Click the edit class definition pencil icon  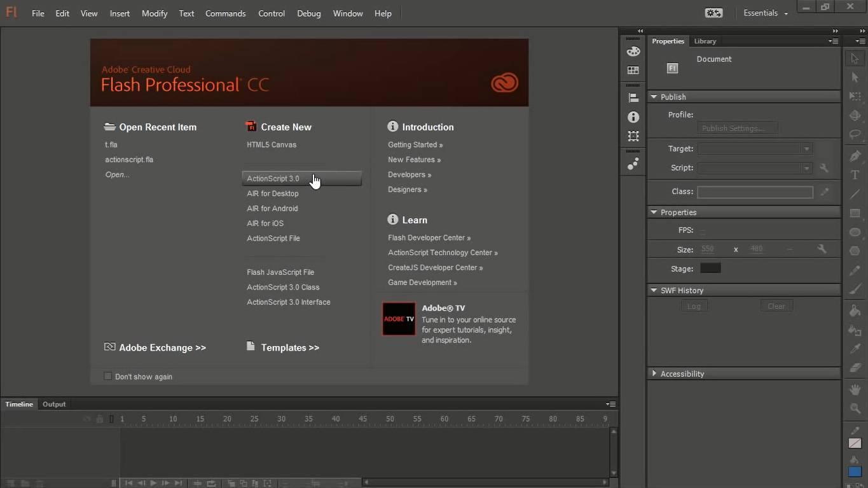[825, 192]
